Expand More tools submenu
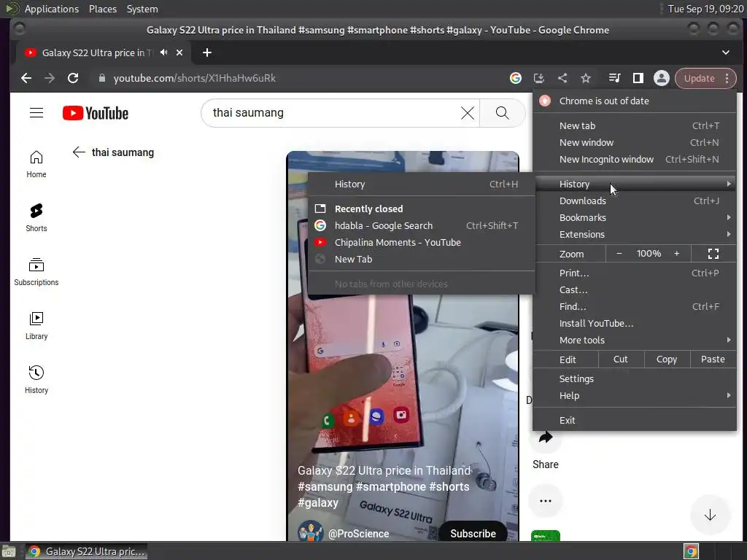This screenshot has height=560, width=747. pyautogui.click(x=635, y=340)
